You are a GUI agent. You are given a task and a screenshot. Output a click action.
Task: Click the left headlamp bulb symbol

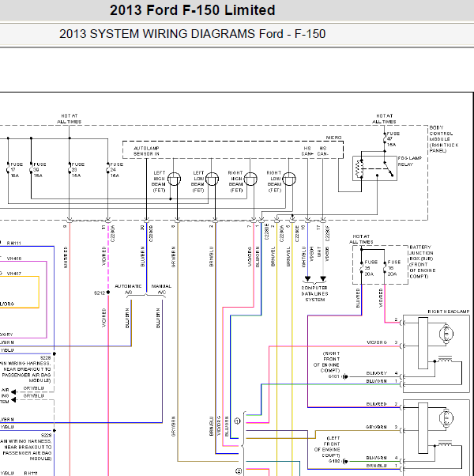coord(446,417)
